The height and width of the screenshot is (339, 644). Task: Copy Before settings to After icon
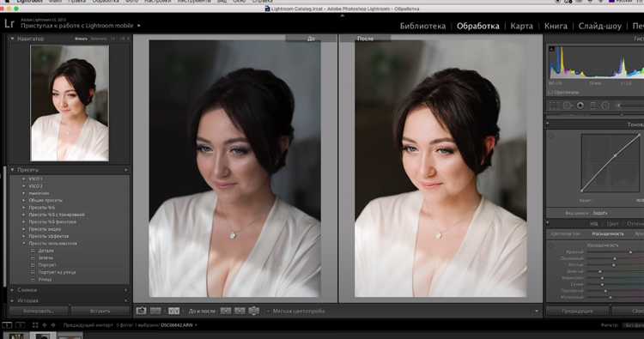pos(226,311)
